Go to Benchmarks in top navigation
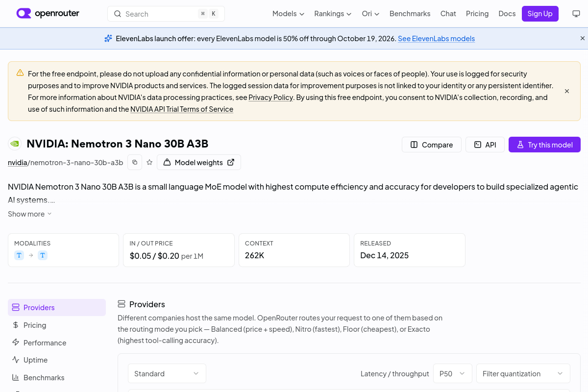This screenshot has width=588, height=392. coord(410,14)
